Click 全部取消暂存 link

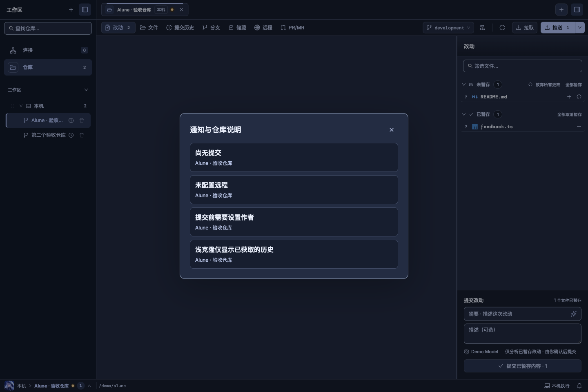click(570, 114)
